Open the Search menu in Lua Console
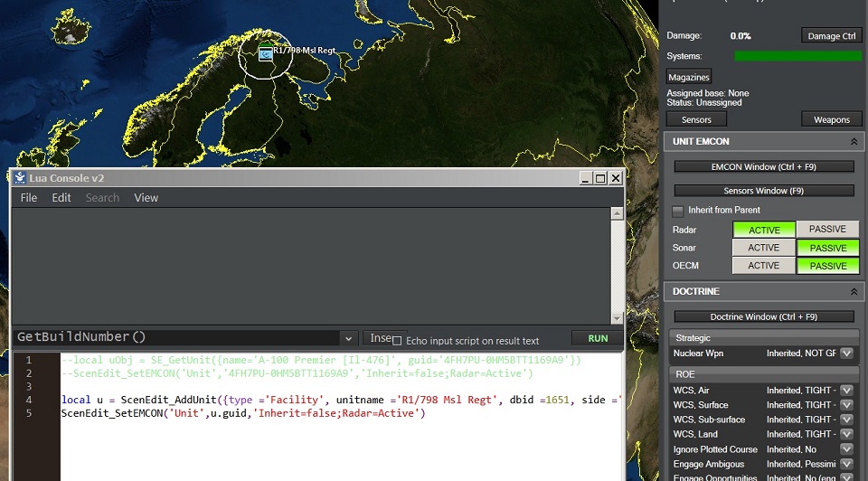The image size is (868, 481). coord(102,198)
